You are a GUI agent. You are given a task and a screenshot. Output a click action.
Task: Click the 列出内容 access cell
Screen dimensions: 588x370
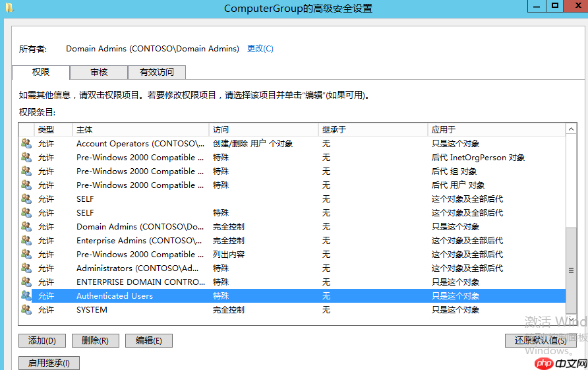tap(229, 255)
